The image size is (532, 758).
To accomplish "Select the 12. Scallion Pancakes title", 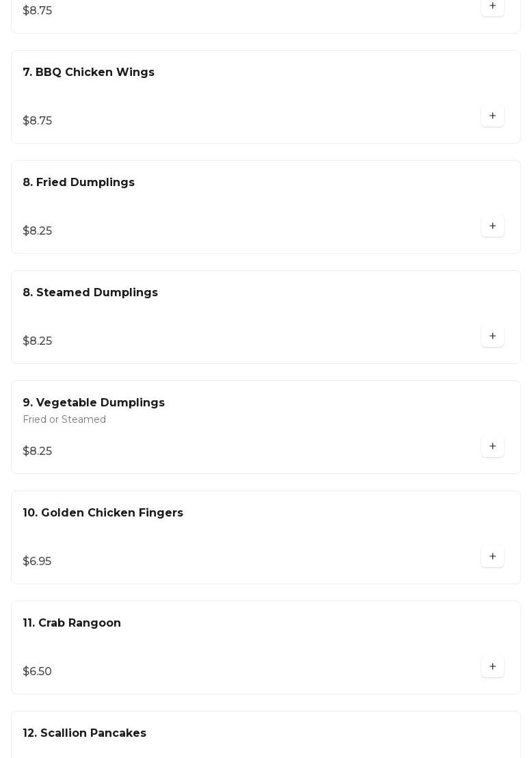I will [85, 733].
